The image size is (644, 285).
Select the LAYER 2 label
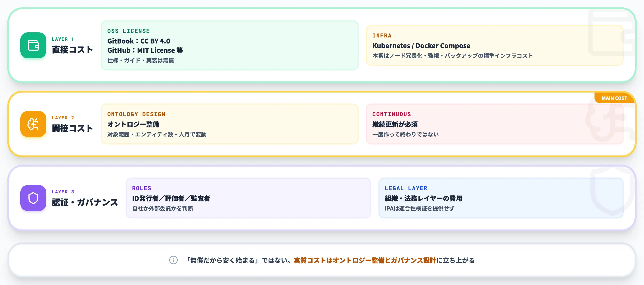63,118
